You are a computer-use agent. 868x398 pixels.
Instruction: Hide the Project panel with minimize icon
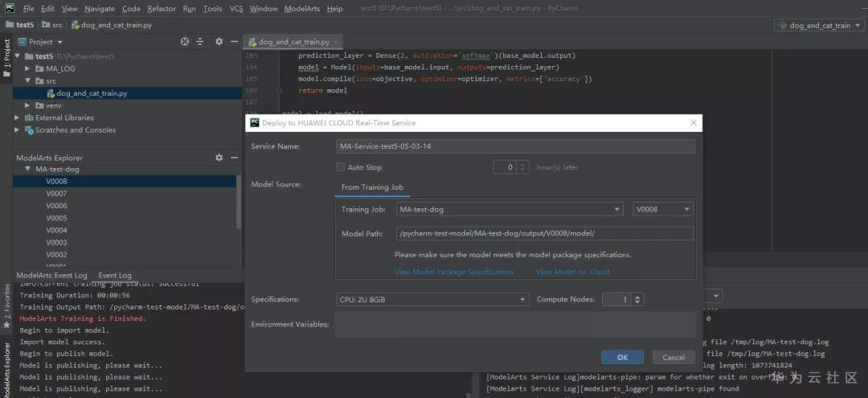(234, 42)
